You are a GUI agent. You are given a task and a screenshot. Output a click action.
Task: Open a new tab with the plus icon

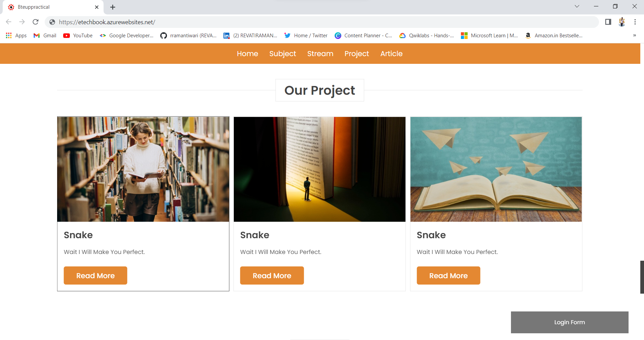coord(113,7)
